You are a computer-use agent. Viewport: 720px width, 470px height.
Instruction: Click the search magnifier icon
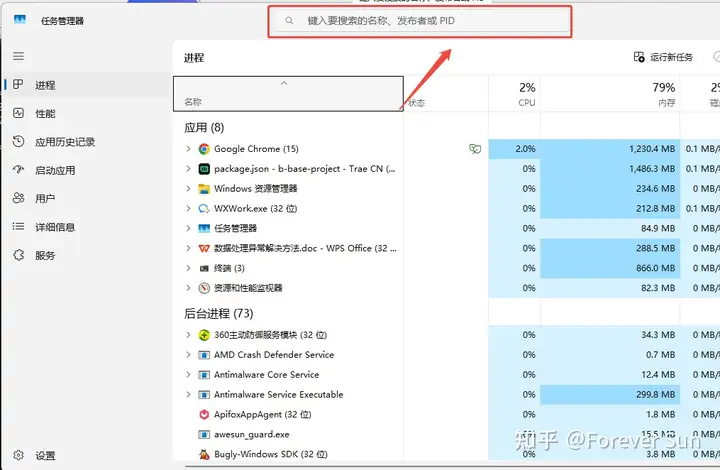pyautogui.click(x=289, y=21)
